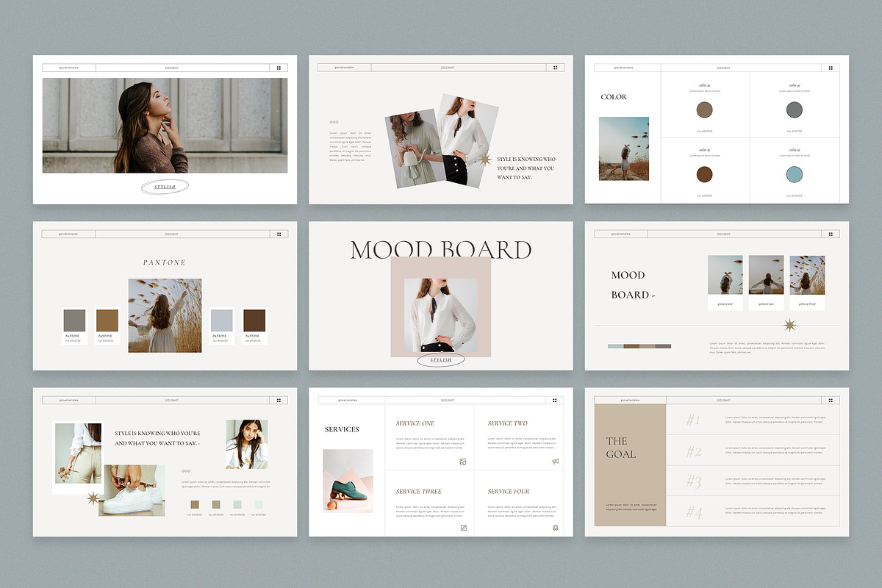This screenshot has width=882, height=588.
Task: Select the gray circle swatch on COLOR slide
Action: [794, 110]
